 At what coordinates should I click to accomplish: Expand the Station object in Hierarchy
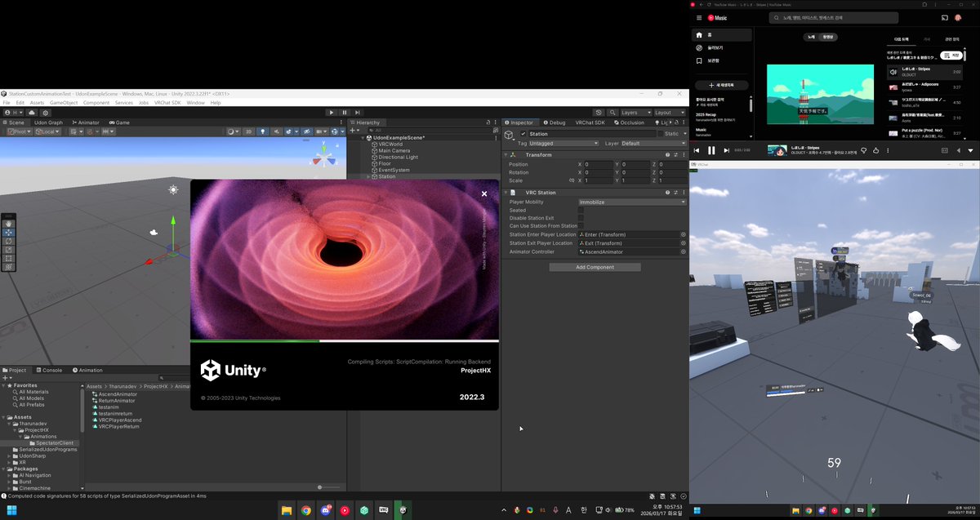click(x=367, y=176)
